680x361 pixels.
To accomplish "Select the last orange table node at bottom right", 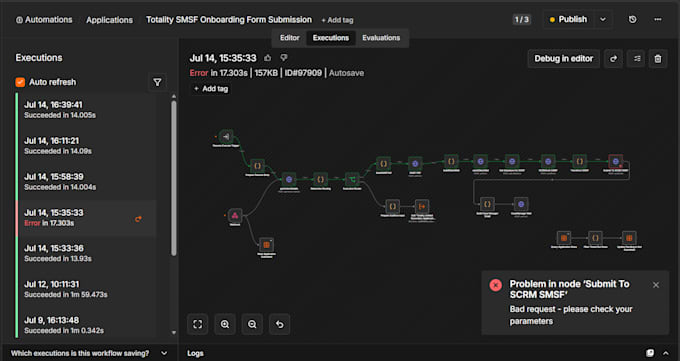I will 629,238.
